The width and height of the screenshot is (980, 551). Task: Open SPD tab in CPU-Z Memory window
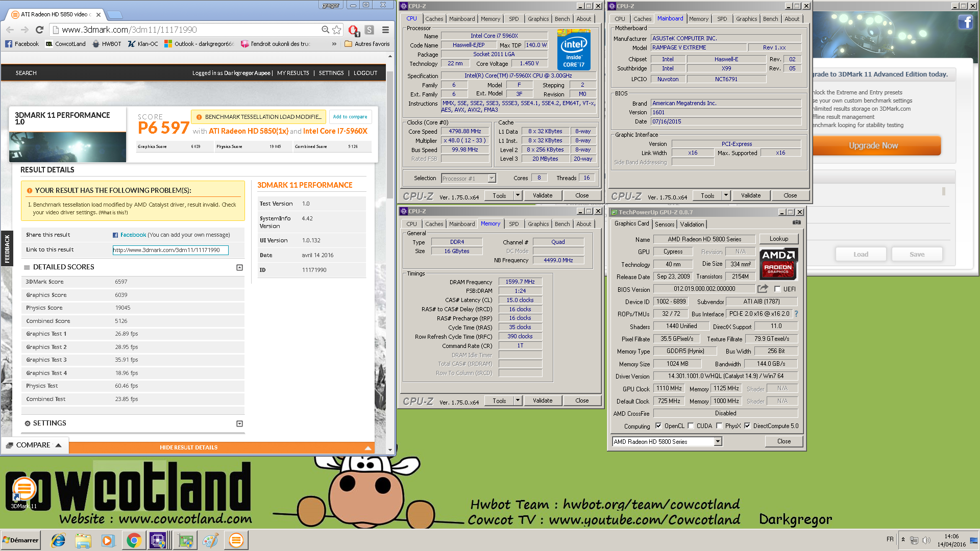(x=514, y=224)
